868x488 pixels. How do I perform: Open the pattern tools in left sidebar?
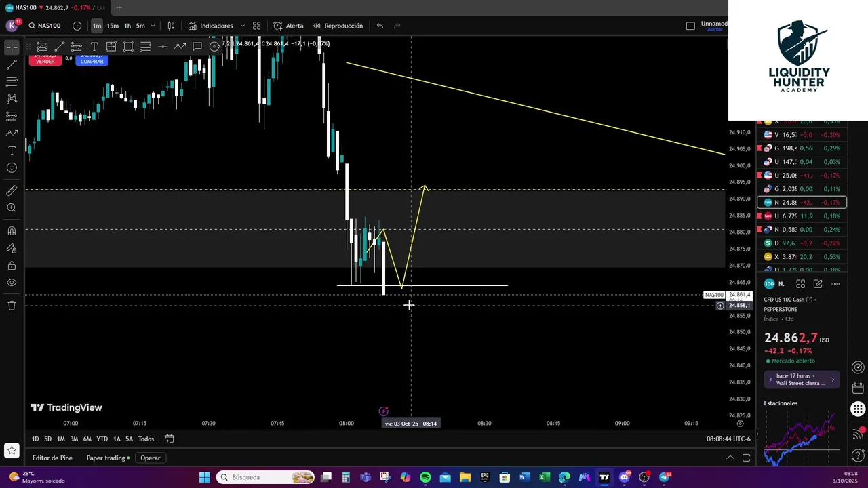[x=12, y=99]
